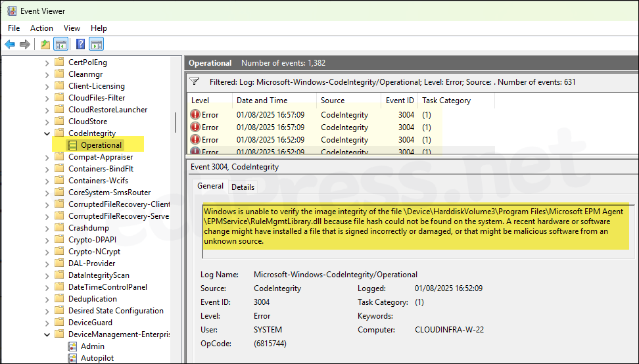Click error icon of first 16:57:09 event
Viewport: 639px width, 364px height.
[x=195, y=115]
